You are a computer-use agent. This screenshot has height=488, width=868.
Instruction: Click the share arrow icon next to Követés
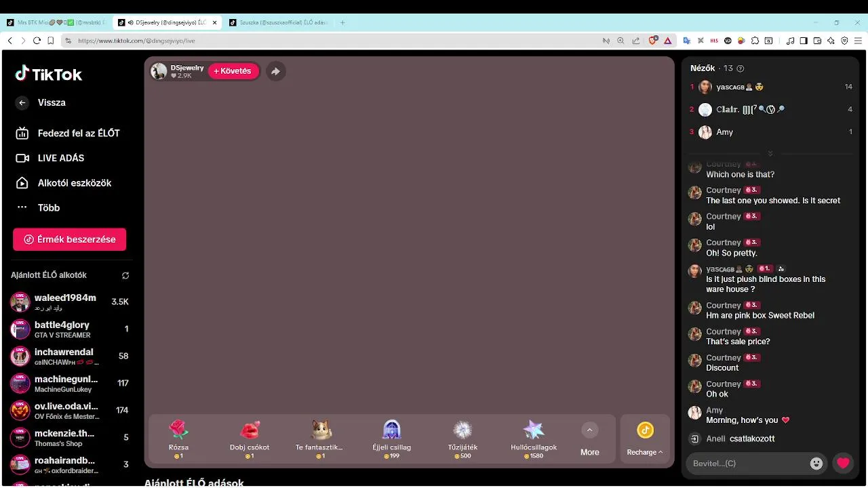pyautogui.click(x=275, y=71)
